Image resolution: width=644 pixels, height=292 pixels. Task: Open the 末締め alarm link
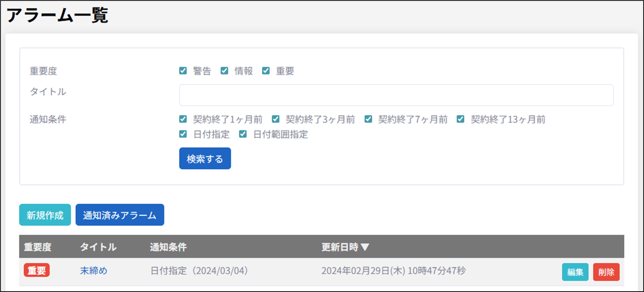coord(94,271)
